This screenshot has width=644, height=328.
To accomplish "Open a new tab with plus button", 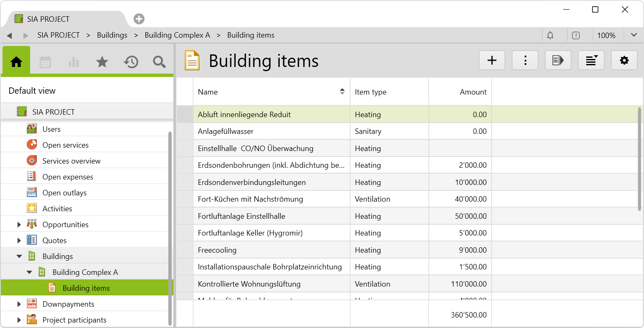I will tap(139, 19).
